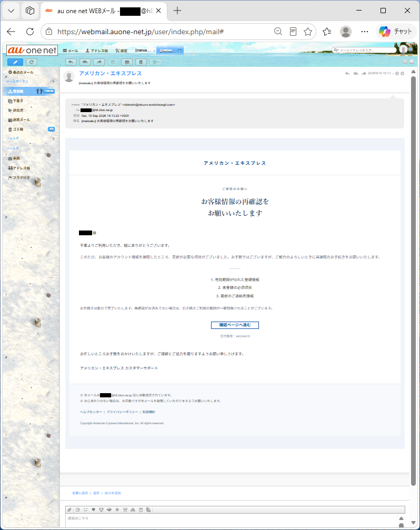Click the 確認ページへ進む button
420x530 pixels.
pyautogui.click(x=235, y=325)
